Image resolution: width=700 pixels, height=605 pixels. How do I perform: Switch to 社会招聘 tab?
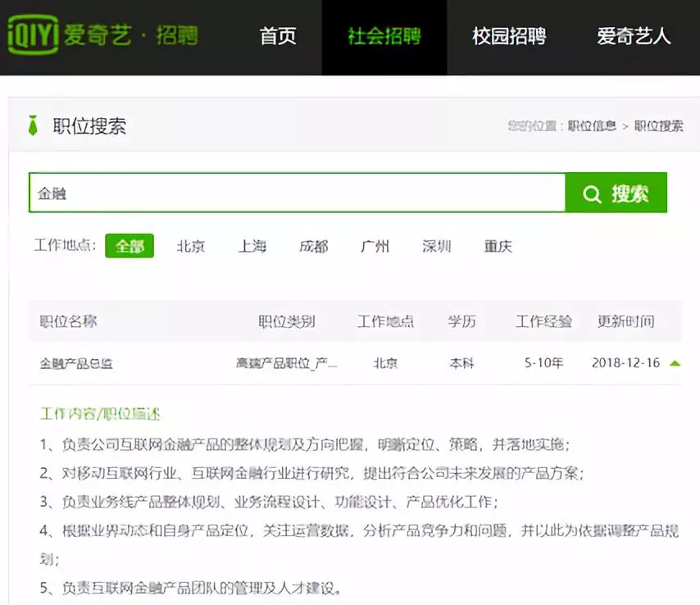(384, 37)
